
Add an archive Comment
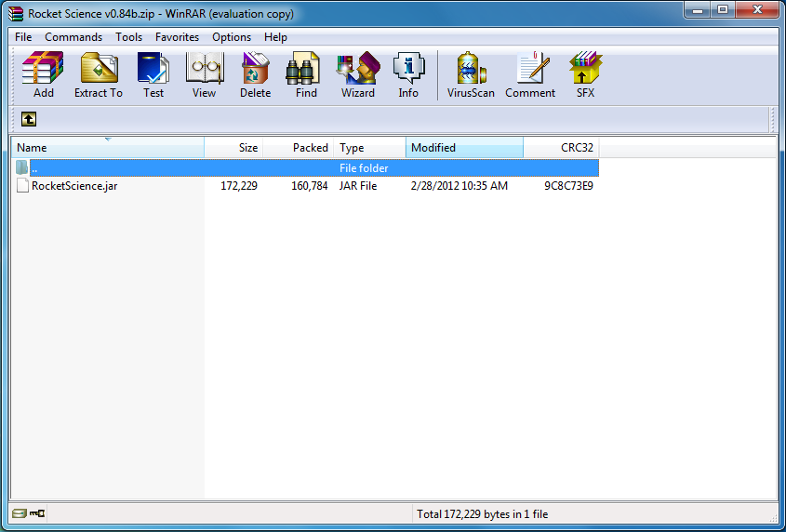point(530,74)
